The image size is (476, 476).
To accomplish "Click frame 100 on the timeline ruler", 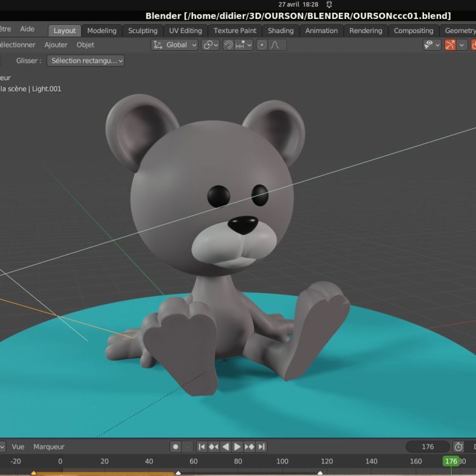I will pyautogui.click(x=282, y=461).
